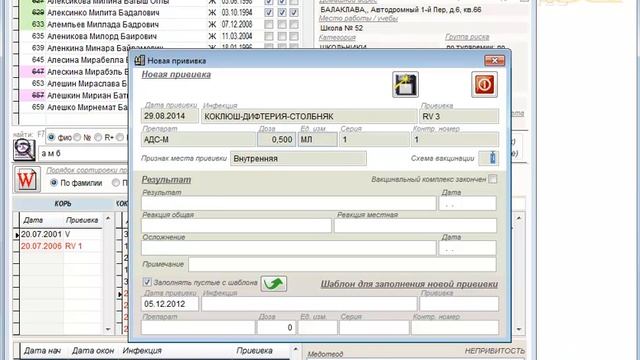The height and width of the screenshot is (360, 640).
Task: Toggle Вакцинальный комплекс закончен checkbox
Action: point(493,179)
